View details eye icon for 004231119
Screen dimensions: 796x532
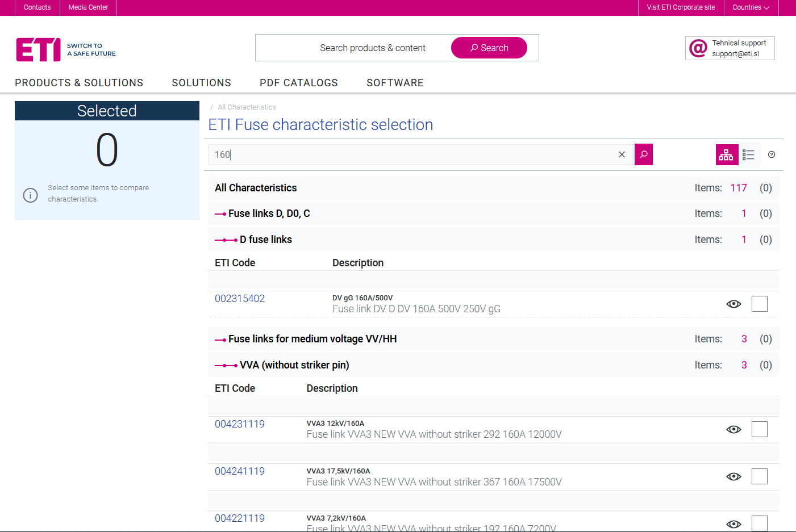click(734, 429)
